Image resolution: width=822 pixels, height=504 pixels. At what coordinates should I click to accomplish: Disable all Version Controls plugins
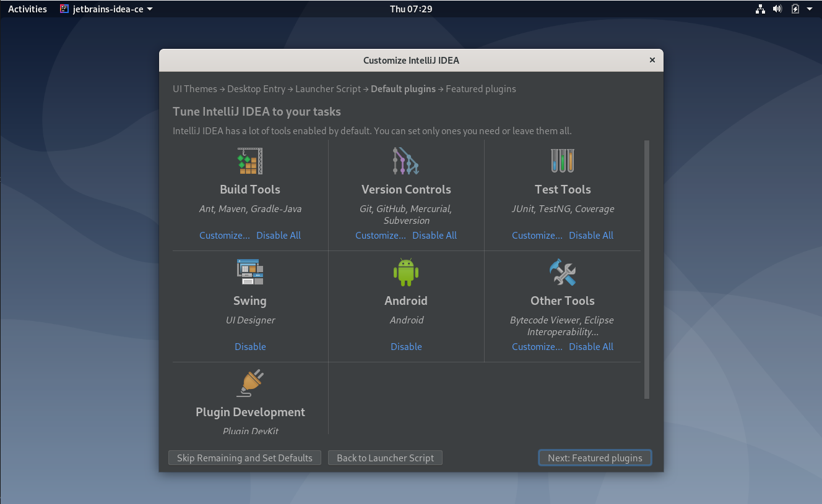click(435, 235)
